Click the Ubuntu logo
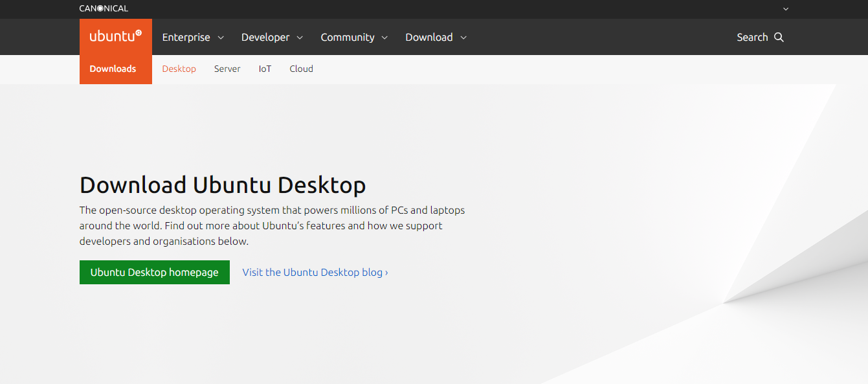Image resolution: width=868 pixels, height=384 pixels. click(116, 37)
